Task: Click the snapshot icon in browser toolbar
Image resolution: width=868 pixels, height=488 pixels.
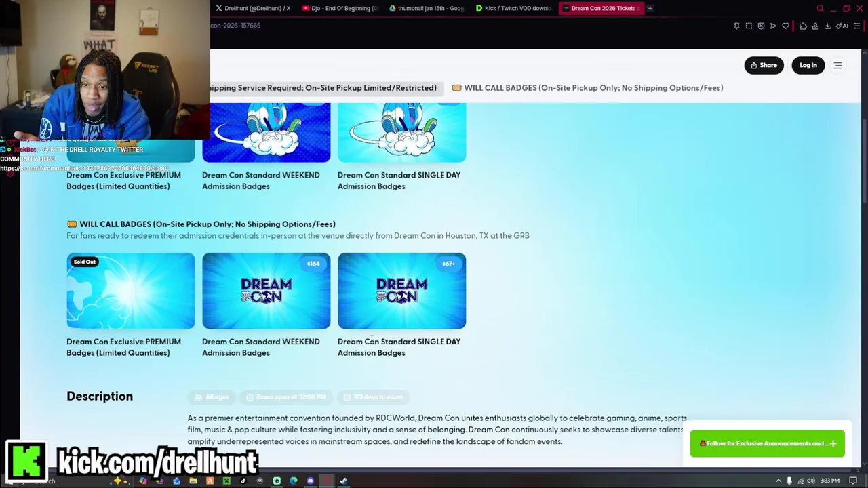Action: 749,26
